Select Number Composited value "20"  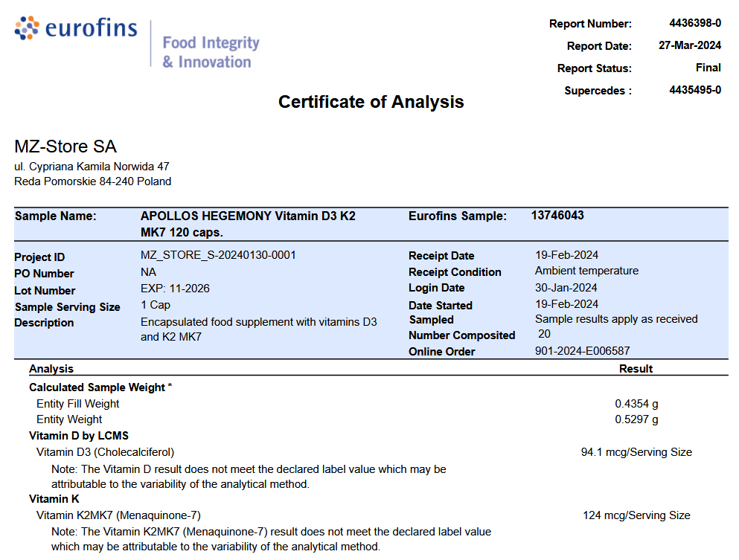pos(544,334)
